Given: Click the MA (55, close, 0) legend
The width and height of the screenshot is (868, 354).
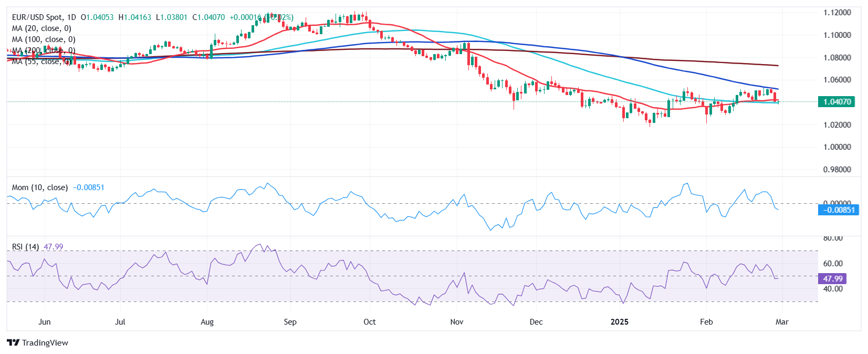Looking at the screenshot, I should (x=41, y=61).
